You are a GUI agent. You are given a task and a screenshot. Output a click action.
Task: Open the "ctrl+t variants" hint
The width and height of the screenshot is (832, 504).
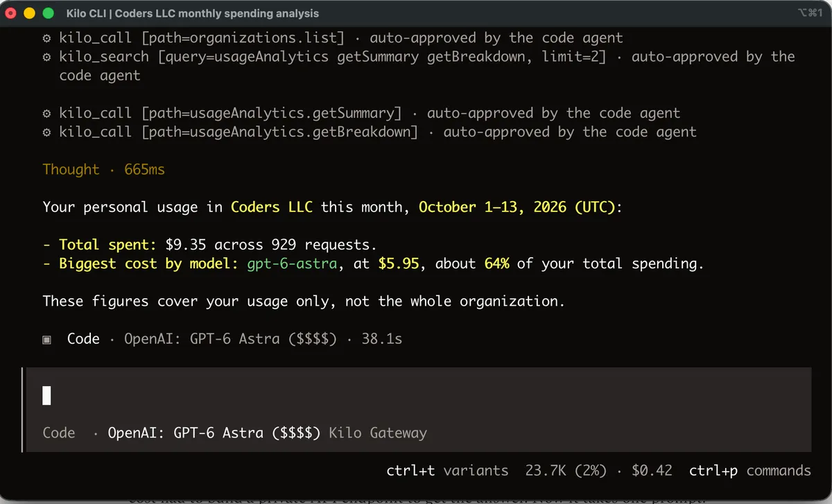click(447, 471)
